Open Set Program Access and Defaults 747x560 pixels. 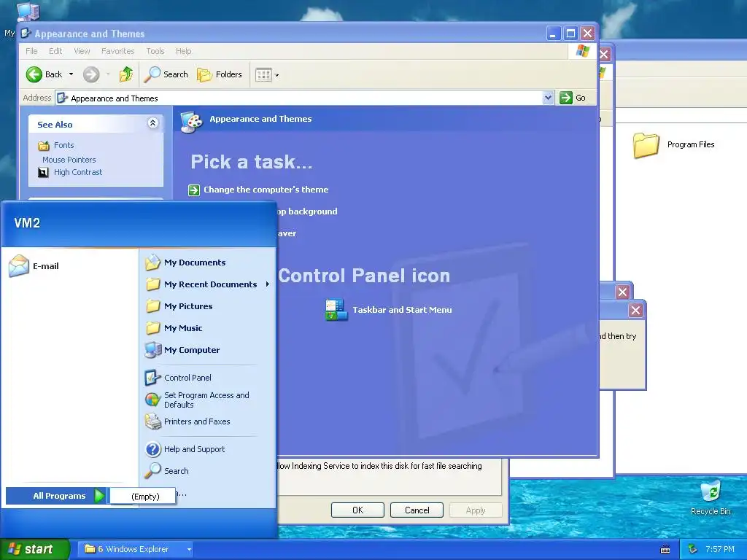pos(206,400)
